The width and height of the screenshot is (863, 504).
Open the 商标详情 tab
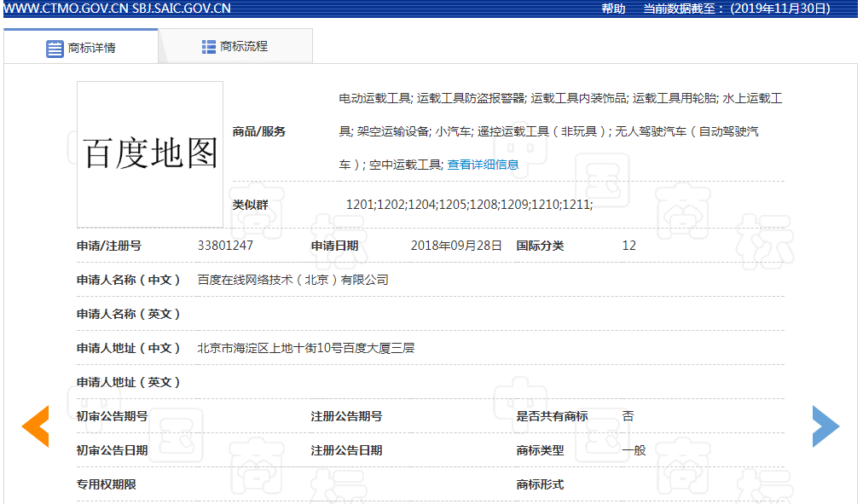point(81,47)
